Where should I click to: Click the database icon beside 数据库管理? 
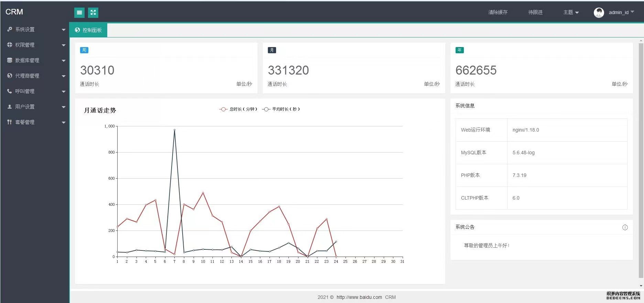[x=10, y=60]
